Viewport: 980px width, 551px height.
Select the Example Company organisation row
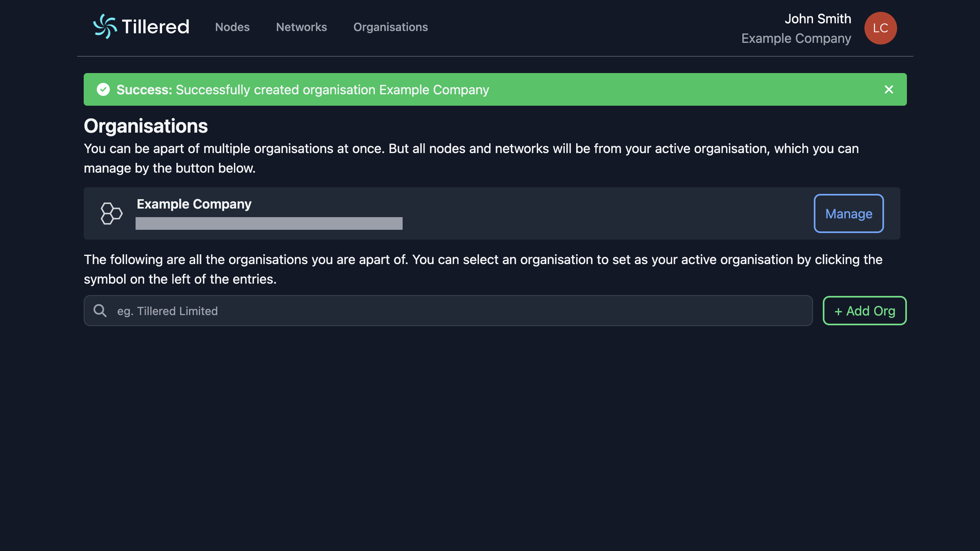click(x=449, y=213)
